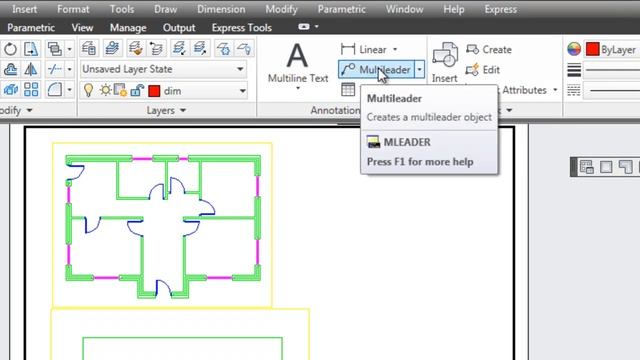Click the Stretch tool icon
This screenshot has height=360, width=640.
(x=31, y=49)
